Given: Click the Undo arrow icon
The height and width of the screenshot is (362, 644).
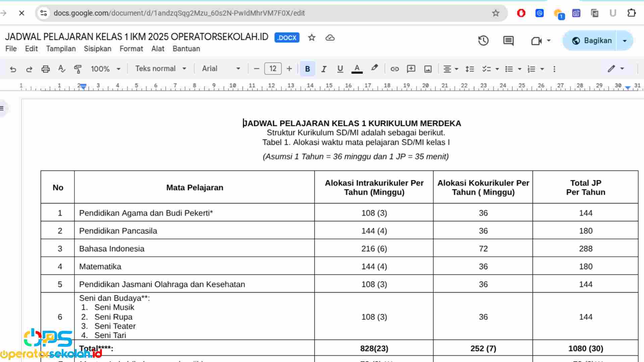Looking at the screenshot, I should point(13,69).
